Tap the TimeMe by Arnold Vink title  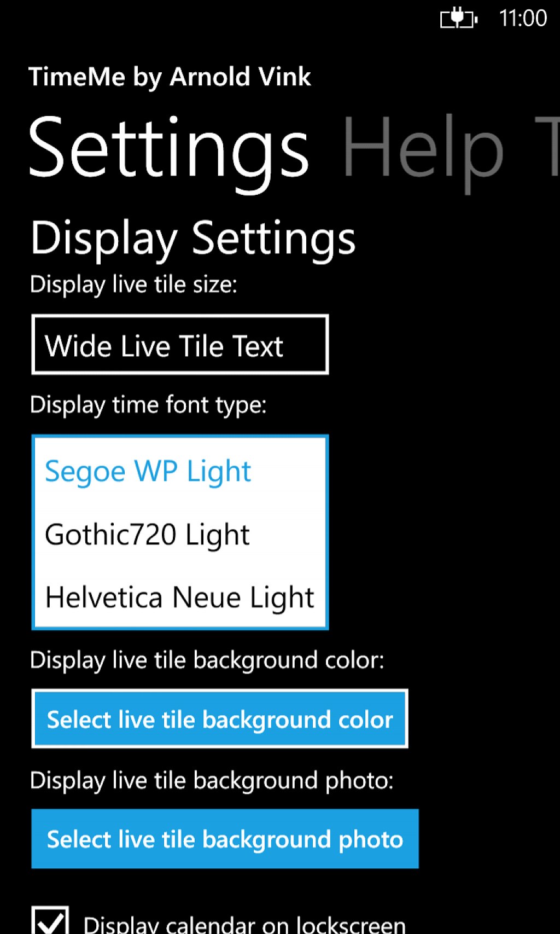pyautogui.click(x=170, y=77)
